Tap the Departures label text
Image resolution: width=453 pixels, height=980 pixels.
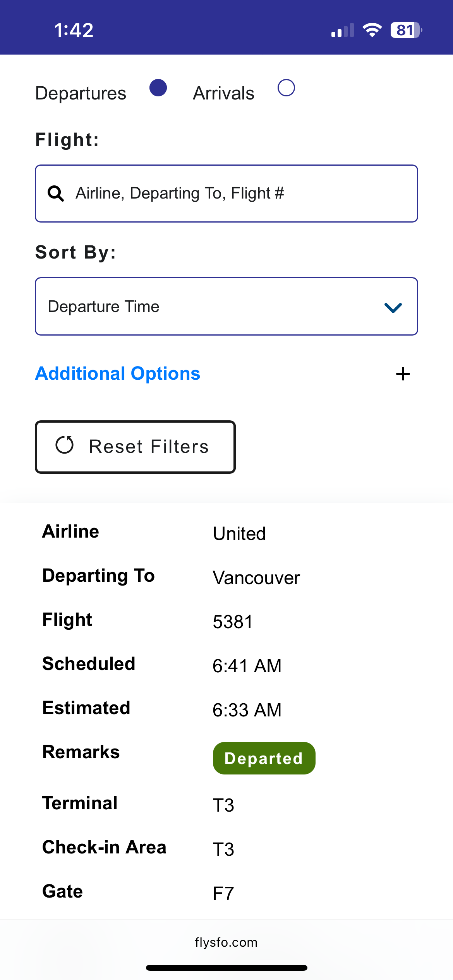pyautogui.click(x=81, y=93)
